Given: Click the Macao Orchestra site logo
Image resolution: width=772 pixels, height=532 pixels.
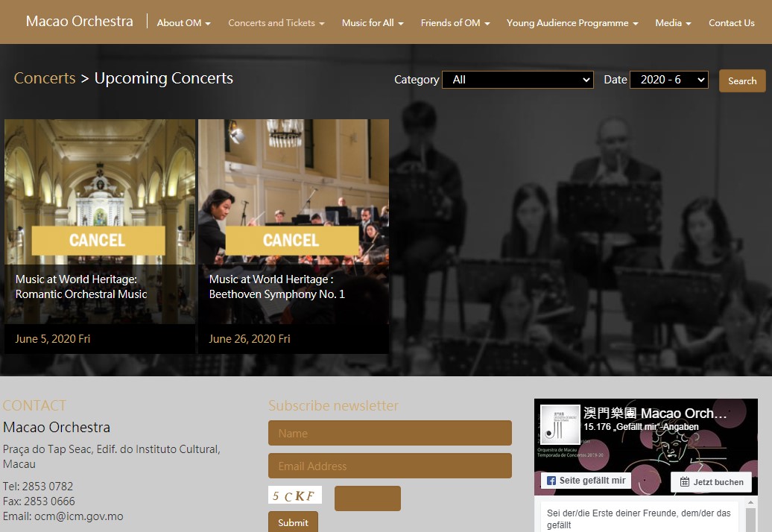Looking at the screenshot, I should click(x=79, y=22).
